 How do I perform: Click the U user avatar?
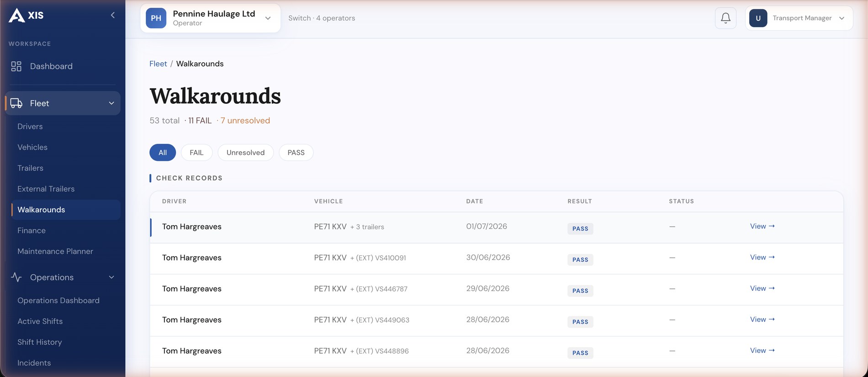[758, 18]
